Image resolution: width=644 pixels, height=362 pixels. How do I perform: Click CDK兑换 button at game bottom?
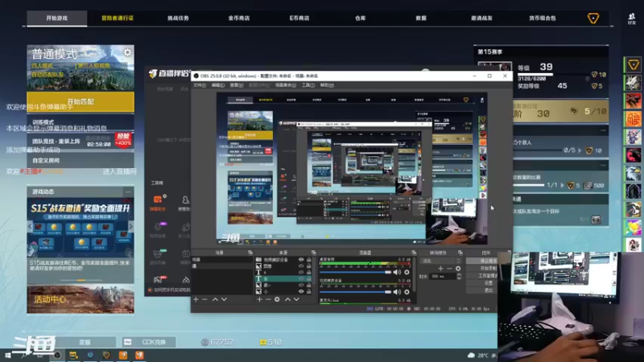149,342
